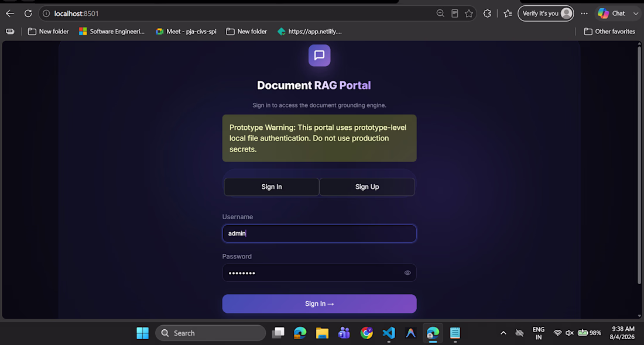Open the Favorites list icon
Image resolution: width=644 pixels, height=345 pixels.
pos(508,13)
